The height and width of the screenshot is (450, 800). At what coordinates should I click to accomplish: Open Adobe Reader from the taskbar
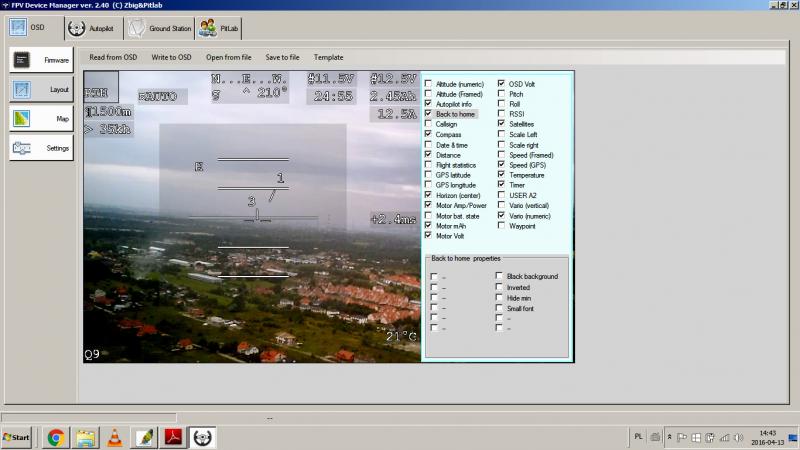(x=173, y=437)
